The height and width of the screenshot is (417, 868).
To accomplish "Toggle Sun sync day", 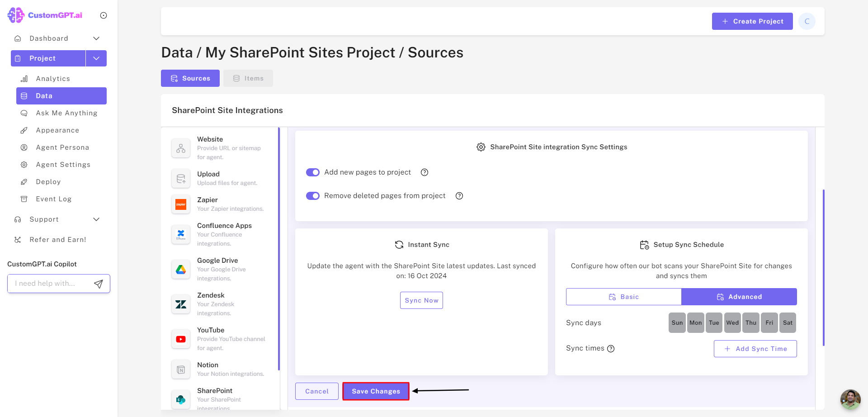I will pos(677,323).
